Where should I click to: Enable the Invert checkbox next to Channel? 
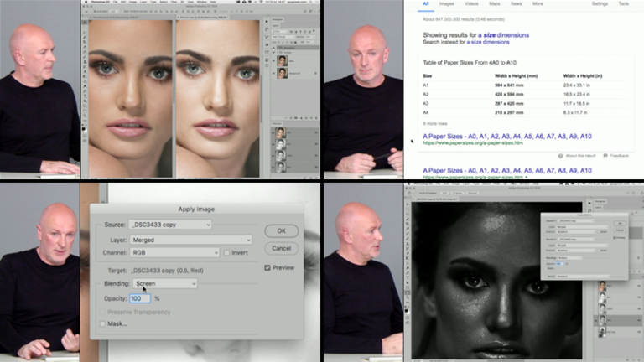pyautogui.click(x=228, y=252)
